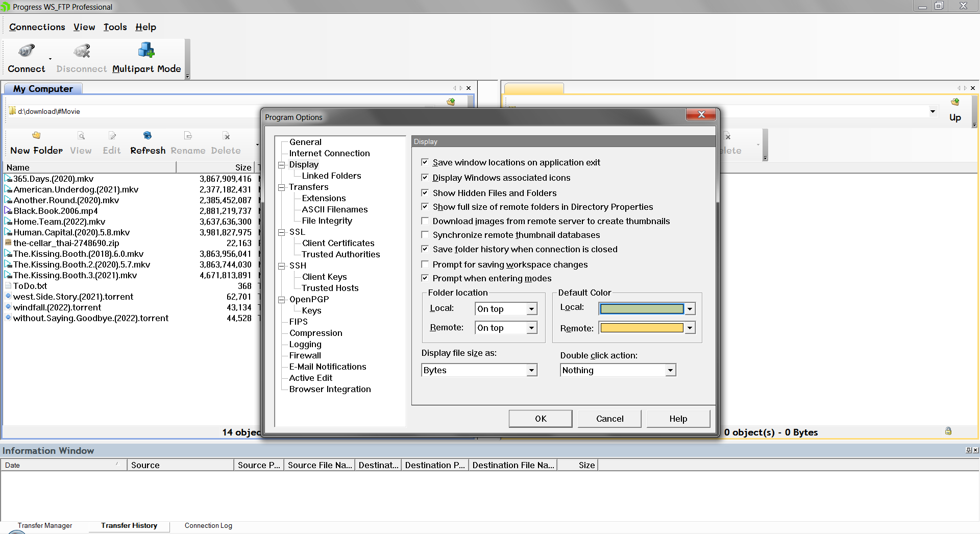
Task: Close the Program Options dialog
Action: pos(701,115)
